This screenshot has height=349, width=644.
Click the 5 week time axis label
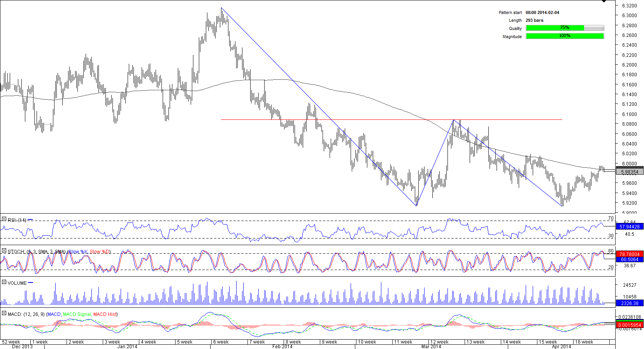click(184, 342)
